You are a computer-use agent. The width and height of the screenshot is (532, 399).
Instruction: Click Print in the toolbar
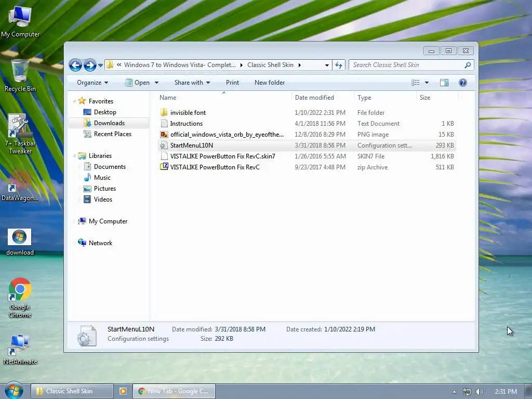click(x=232, y=83)
